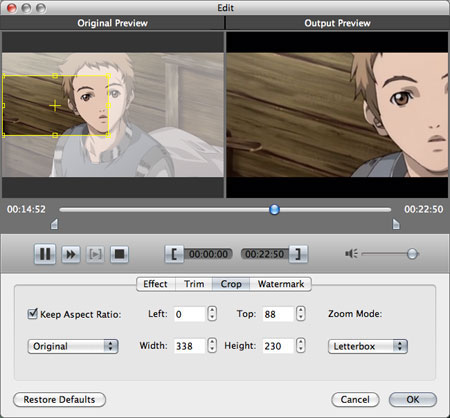
Task: Click the Height value input field
Action: coord(278,346)
